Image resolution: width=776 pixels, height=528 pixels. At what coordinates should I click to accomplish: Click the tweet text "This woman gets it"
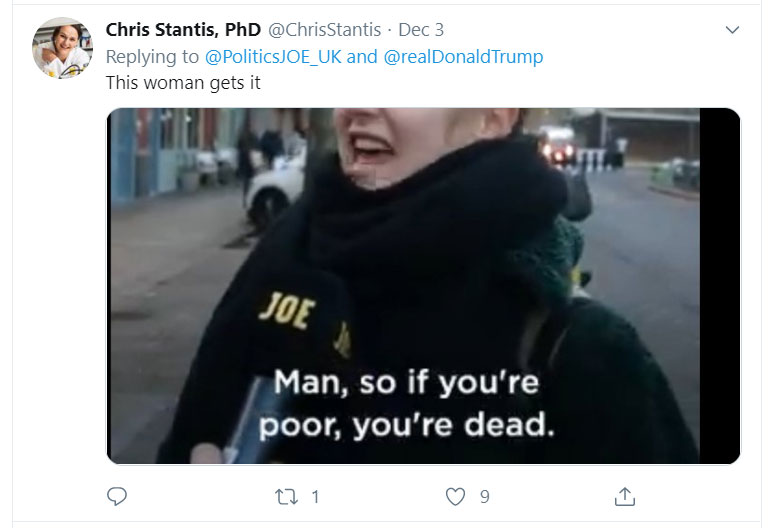183,83
